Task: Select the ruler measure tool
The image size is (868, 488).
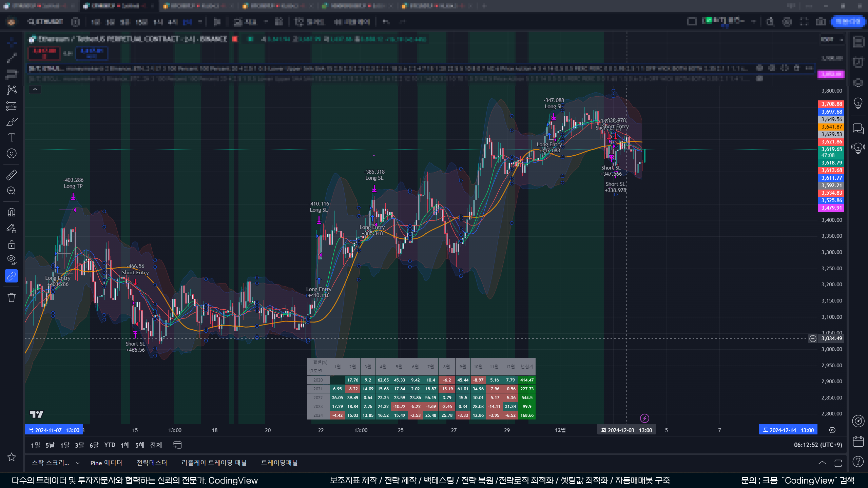Action: (x=12, y=175)
